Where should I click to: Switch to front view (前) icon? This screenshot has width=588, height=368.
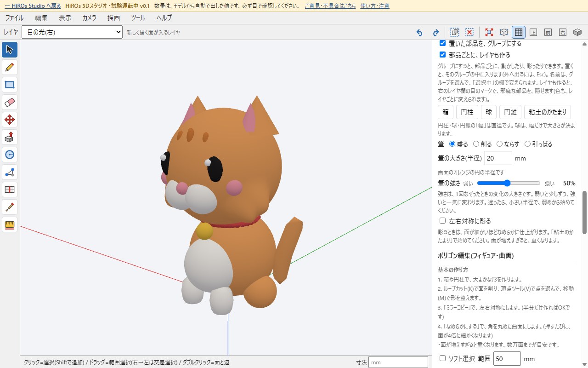pos(548,32)
